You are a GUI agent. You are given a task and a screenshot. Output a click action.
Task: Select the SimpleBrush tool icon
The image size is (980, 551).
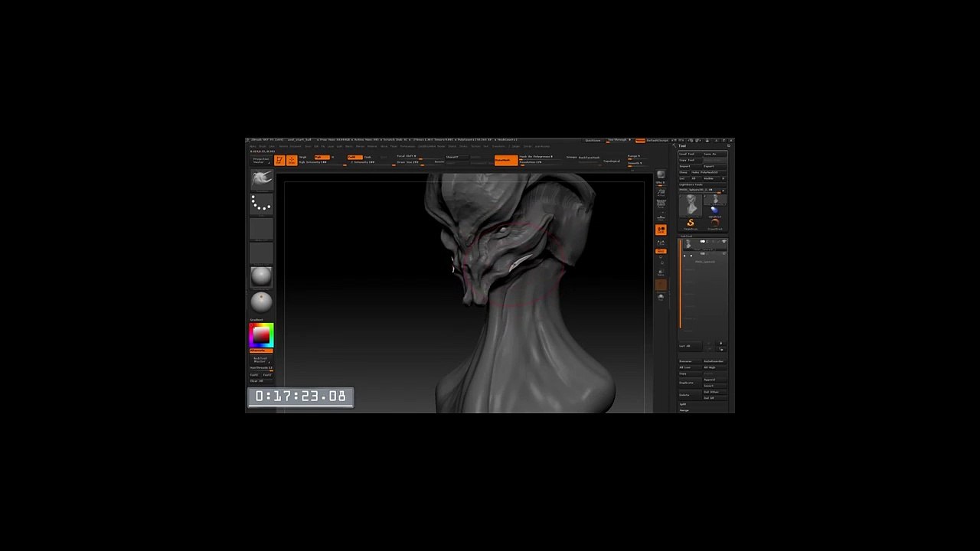690,223
